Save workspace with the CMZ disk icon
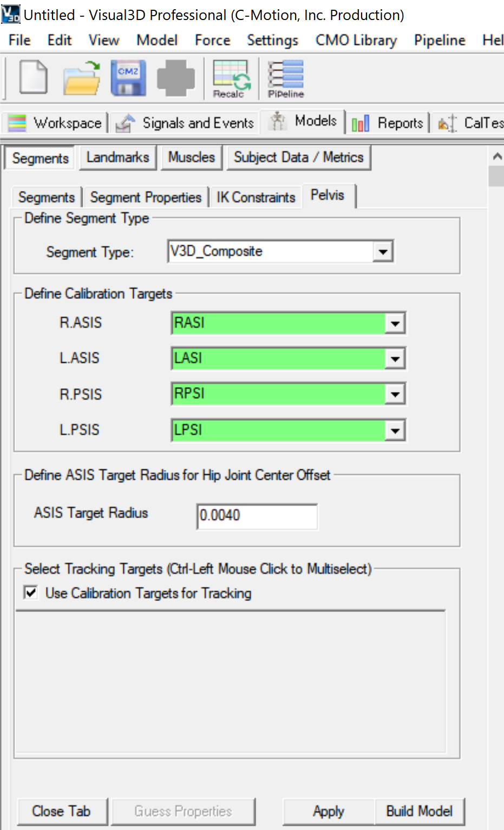Image resolution: width=504 pixels, height=830 pixels. click(128, 78)
